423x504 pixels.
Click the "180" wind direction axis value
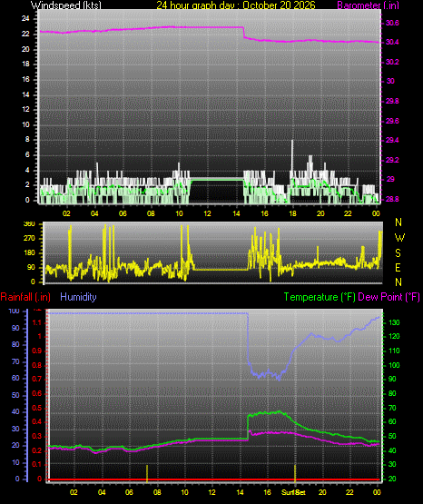[x=29, y=253]
